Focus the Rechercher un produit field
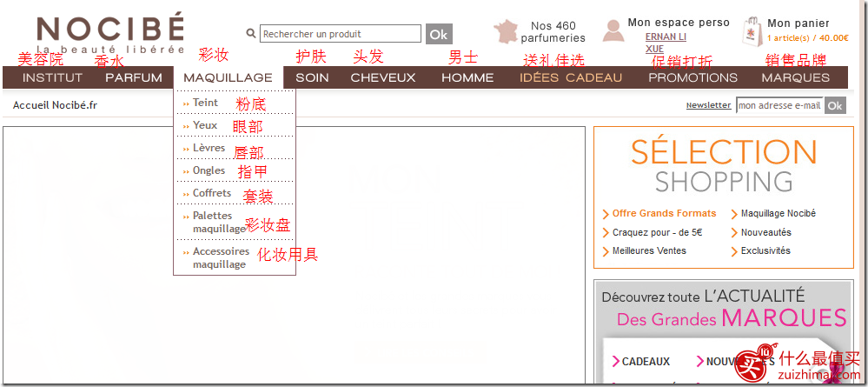 (x=341, y=34)
